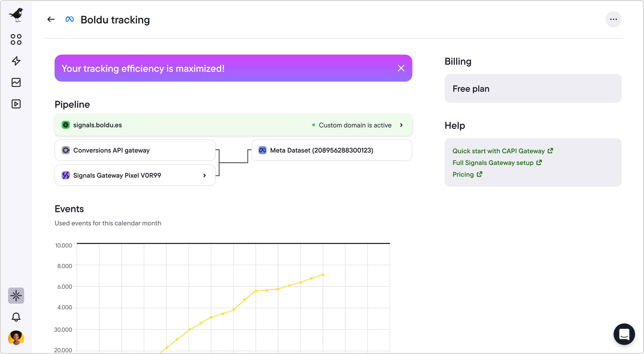
Task: Click the blackbird logo in sidebar
Action: point(16,15)
